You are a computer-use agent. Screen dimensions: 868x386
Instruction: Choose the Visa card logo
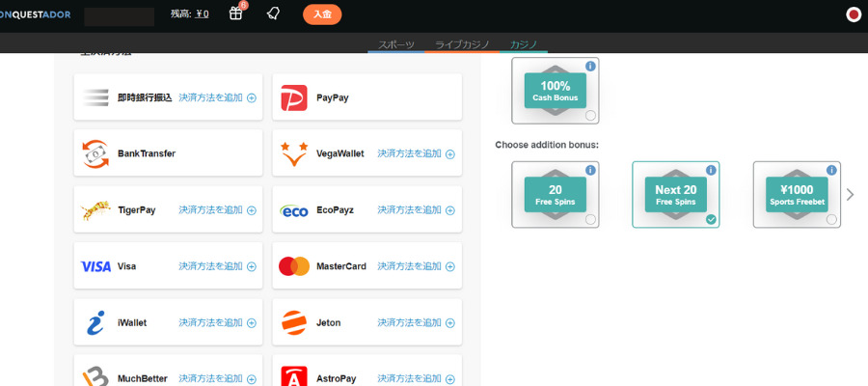coord(95,266)
